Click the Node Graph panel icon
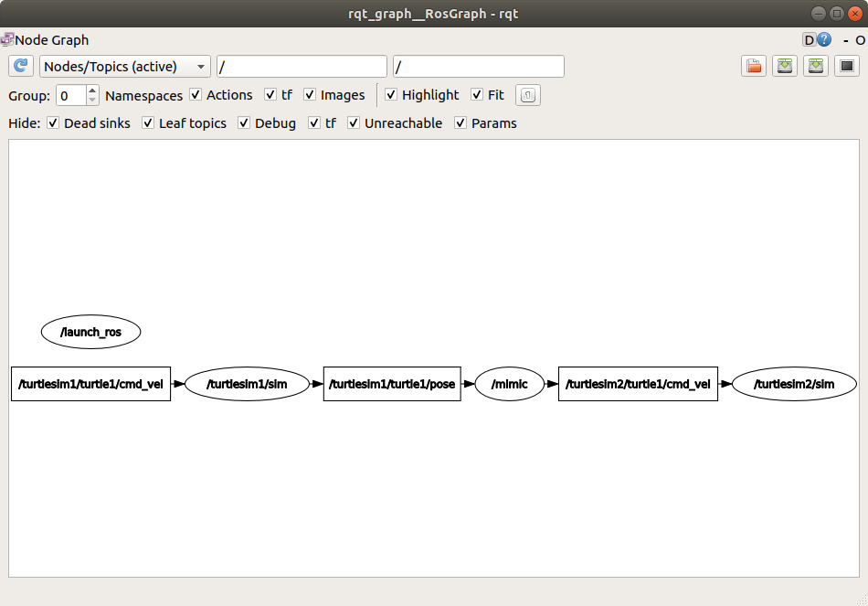Viewport: 868px width, 606px height. point(9,39)
